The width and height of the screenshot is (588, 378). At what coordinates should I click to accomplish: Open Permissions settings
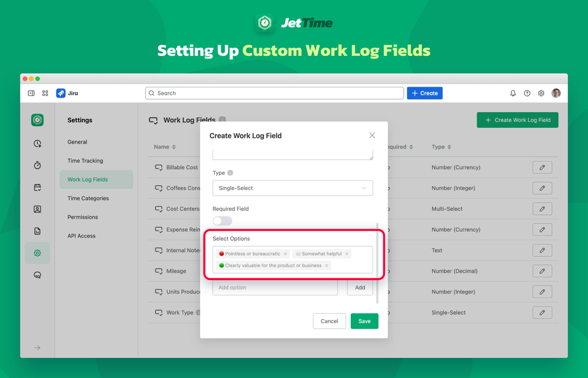82,217
